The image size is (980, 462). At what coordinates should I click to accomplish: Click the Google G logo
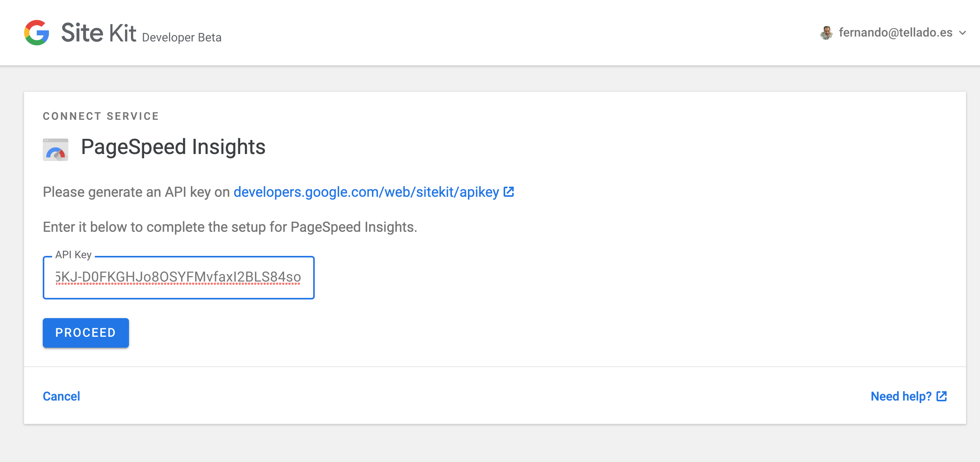[37, 33]
